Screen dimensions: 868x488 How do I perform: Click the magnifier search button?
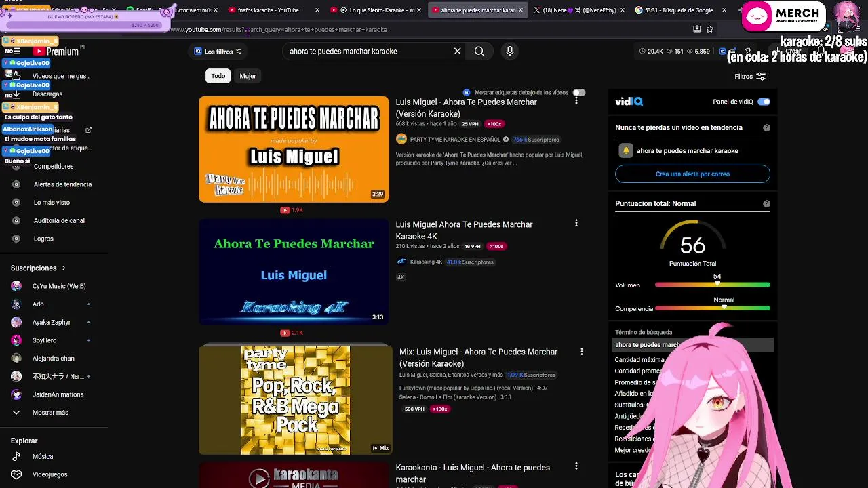point(479,51)
